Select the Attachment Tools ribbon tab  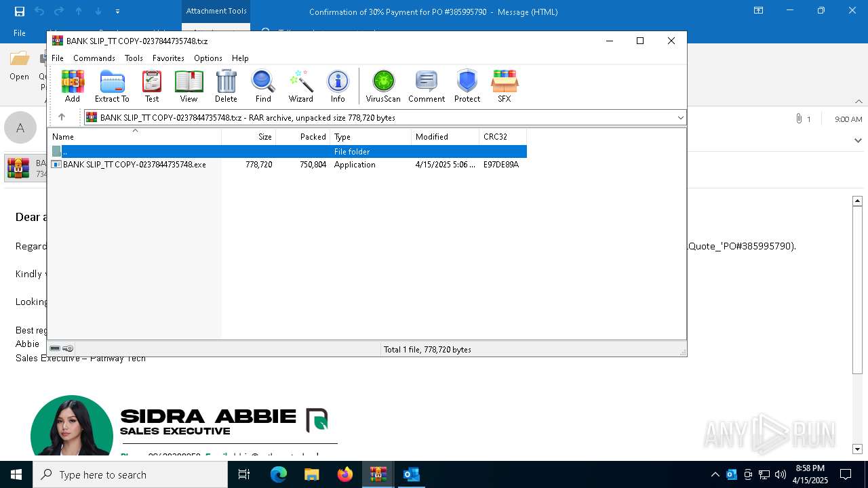(x=216, y=11)
